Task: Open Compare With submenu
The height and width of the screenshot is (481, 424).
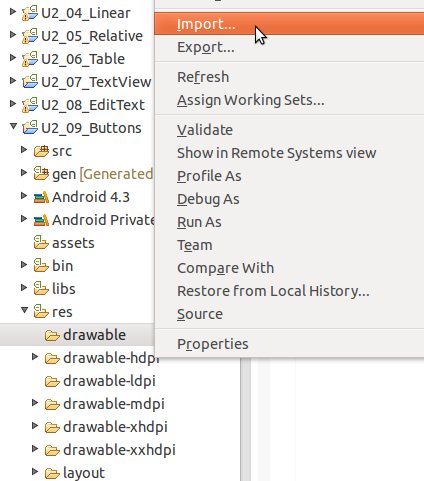Action: (289, 268)
